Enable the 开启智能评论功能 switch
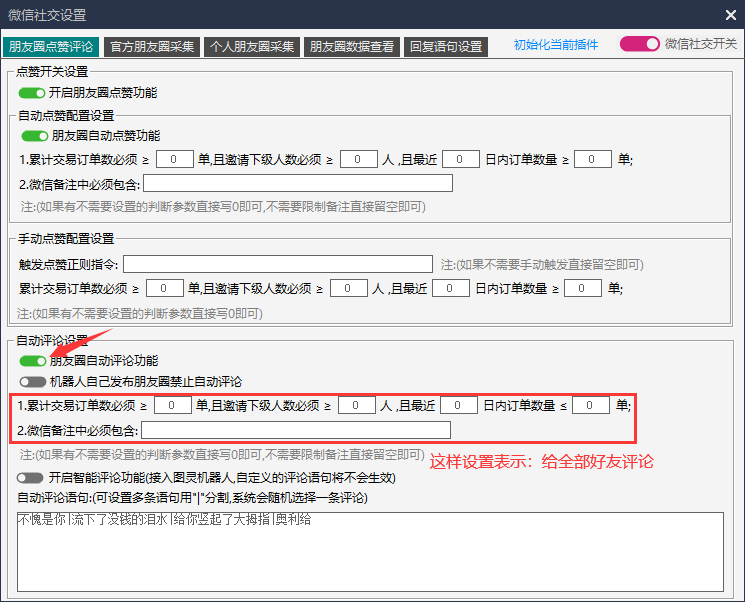Viewport: 745px width, 602px height. [x=30, y=478]
